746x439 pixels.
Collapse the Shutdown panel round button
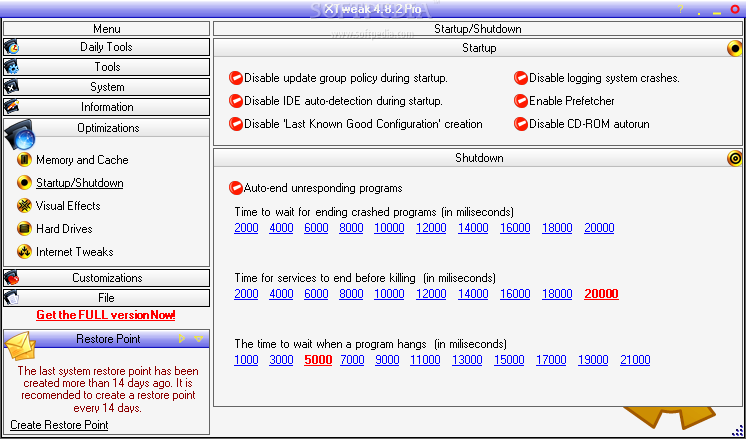coord(735,158)
